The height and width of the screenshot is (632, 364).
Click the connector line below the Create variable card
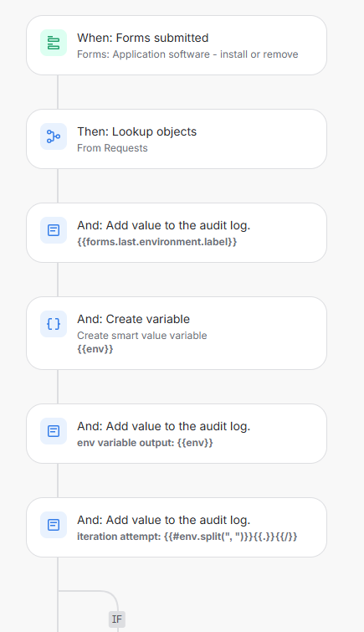[x=58, y=387]
